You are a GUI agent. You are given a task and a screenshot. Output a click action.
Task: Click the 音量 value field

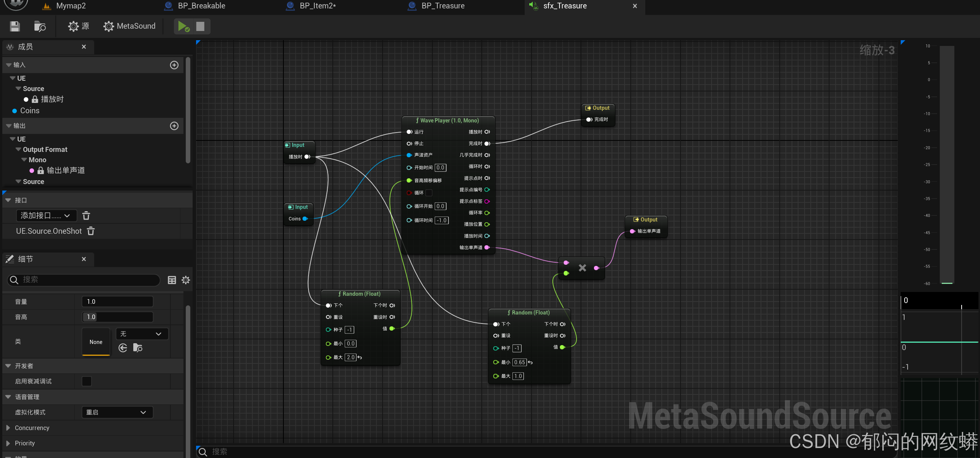(117, 302)
